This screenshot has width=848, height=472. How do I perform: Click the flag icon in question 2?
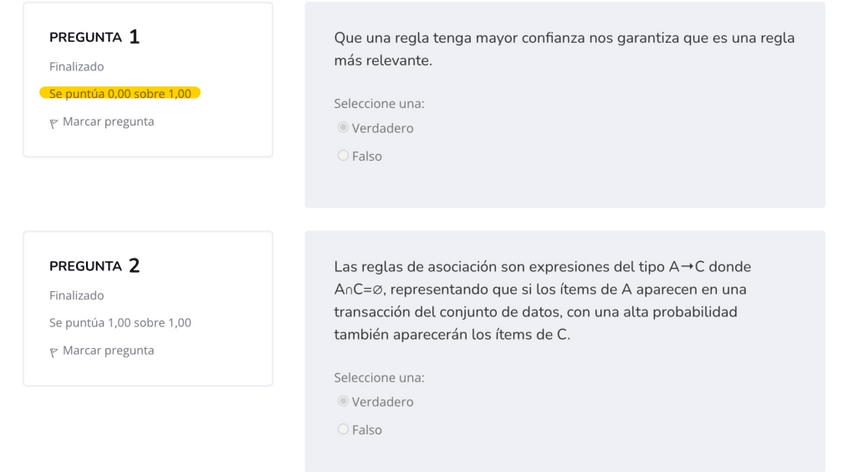click(x=54, y=352)
